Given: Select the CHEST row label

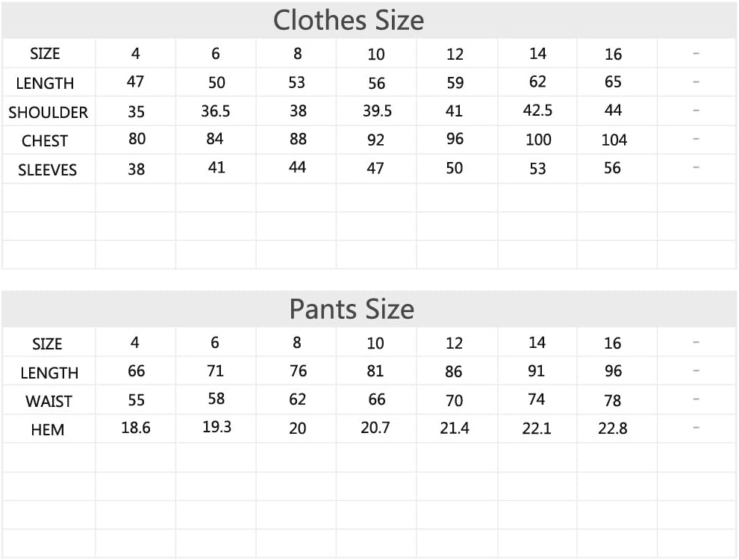Looking at the screenshot, I should point(45,140).
